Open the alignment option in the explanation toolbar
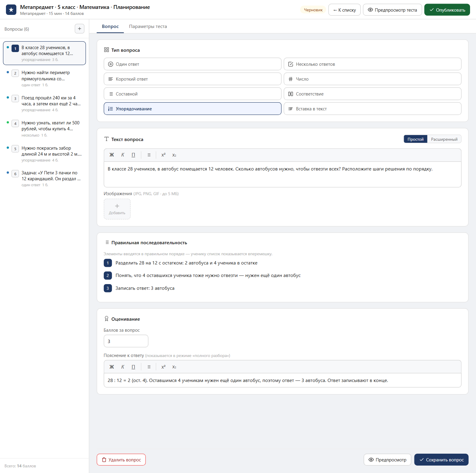 pyautogui.click(x=149, y=367)
